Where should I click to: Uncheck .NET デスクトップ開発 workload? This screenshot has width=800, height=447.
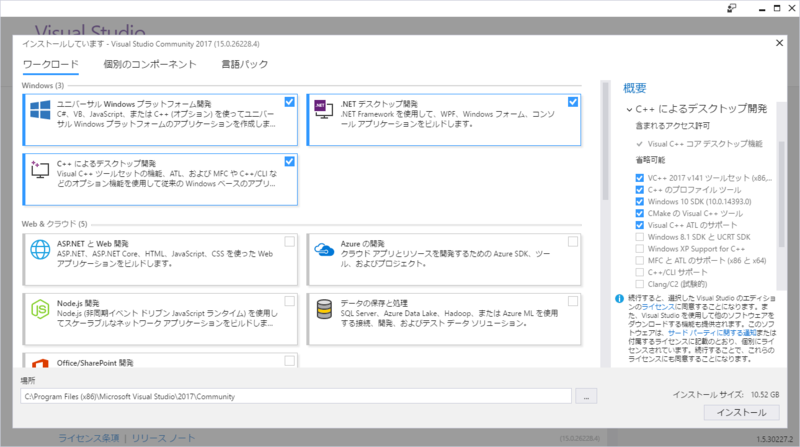(x=573, y=102)
